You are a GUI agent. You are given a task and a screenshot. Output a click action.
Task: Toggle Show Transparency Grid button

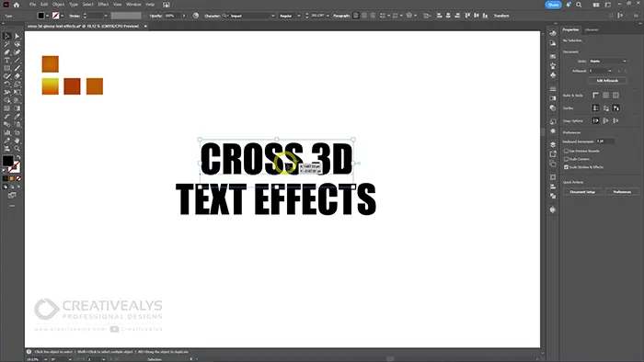616,96
